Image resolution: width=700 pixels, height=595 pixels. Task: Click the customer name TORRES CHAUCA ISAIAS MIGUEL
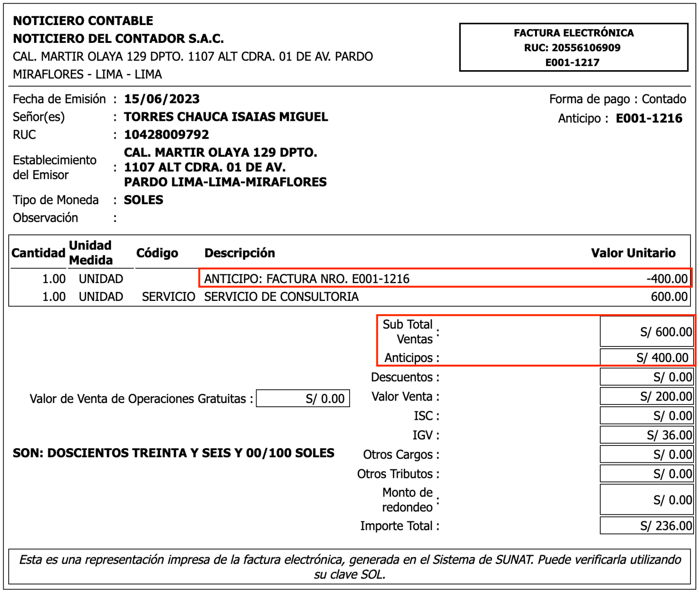coord(226,117)
